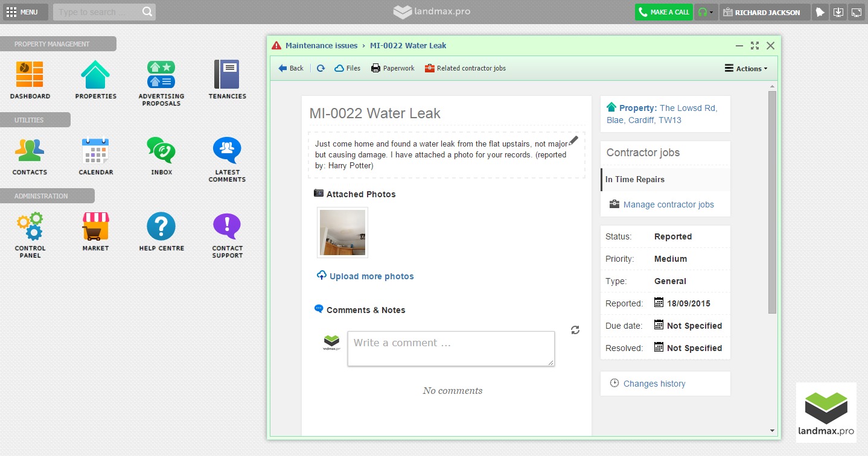Open Advertising Proposals icon
Viewport: 868px width, 456px height.
coord(161,75)
